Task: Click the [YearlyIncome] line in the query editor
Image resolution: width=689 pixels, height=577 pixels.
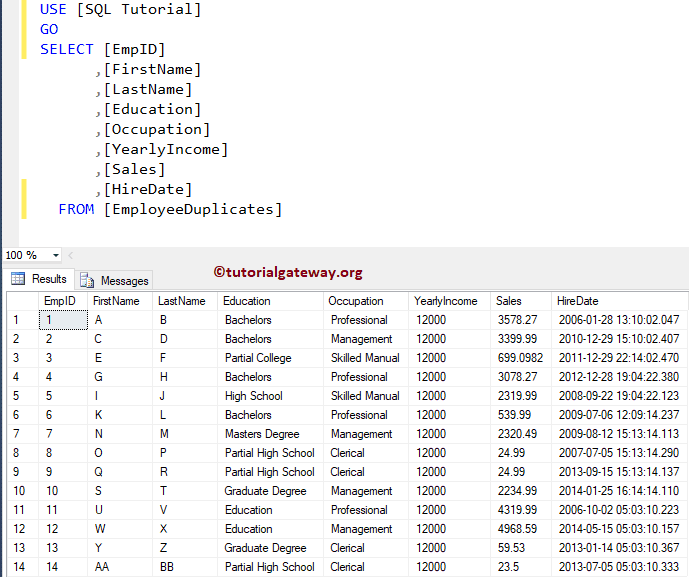Action: tap(165, 149)
